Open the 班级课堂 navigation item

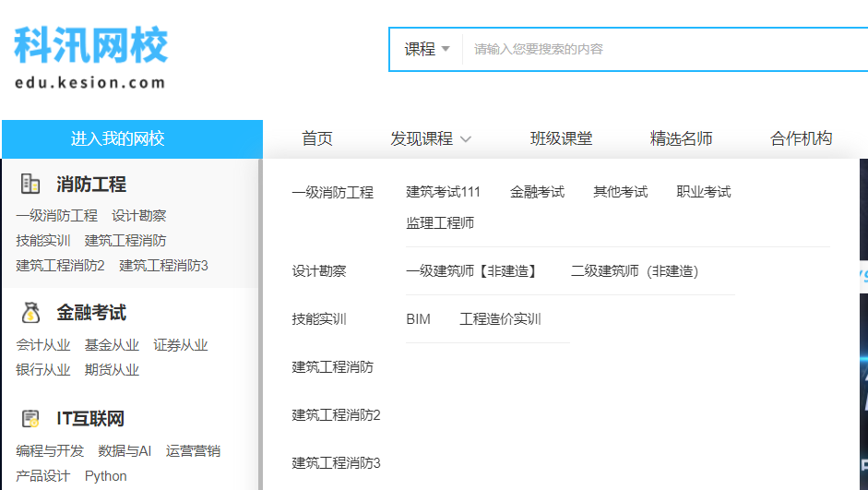point(561,138)
